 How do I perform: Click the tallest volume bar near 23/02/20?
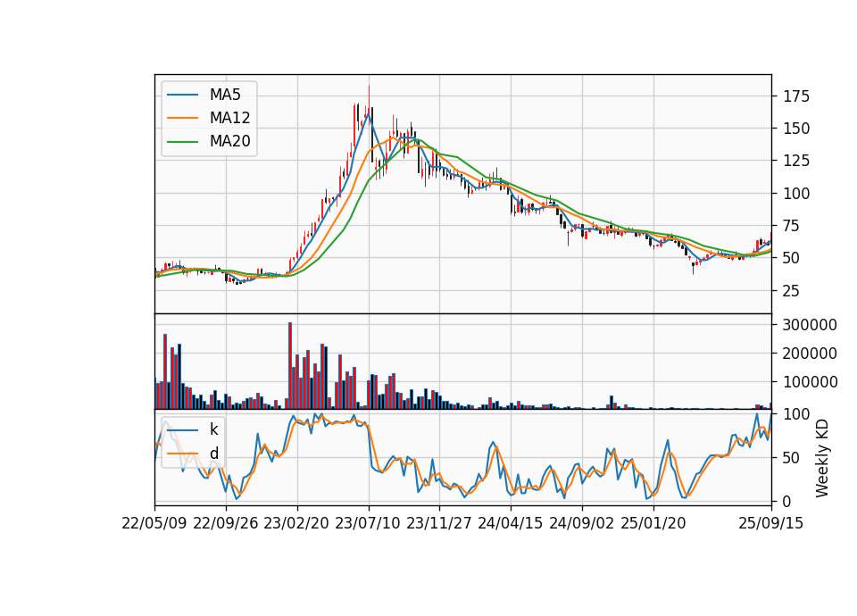[290, 366]
